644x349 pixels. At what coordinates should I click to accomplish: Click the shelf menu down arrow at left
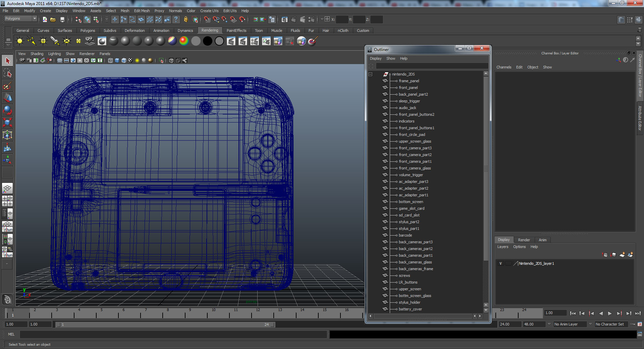click(x=8, y=45)
